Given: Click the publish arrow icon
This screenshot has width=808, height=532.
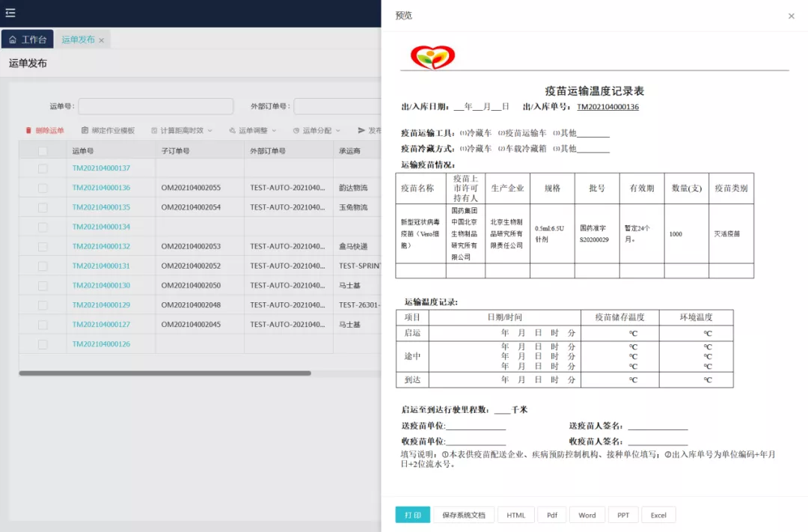Looking at the screenshot, I should 361,131.
